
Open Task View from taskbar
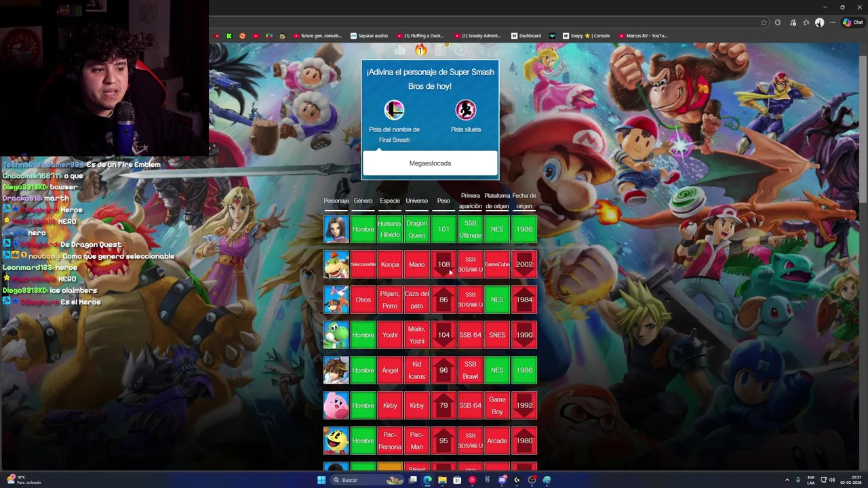click(412, 480)
